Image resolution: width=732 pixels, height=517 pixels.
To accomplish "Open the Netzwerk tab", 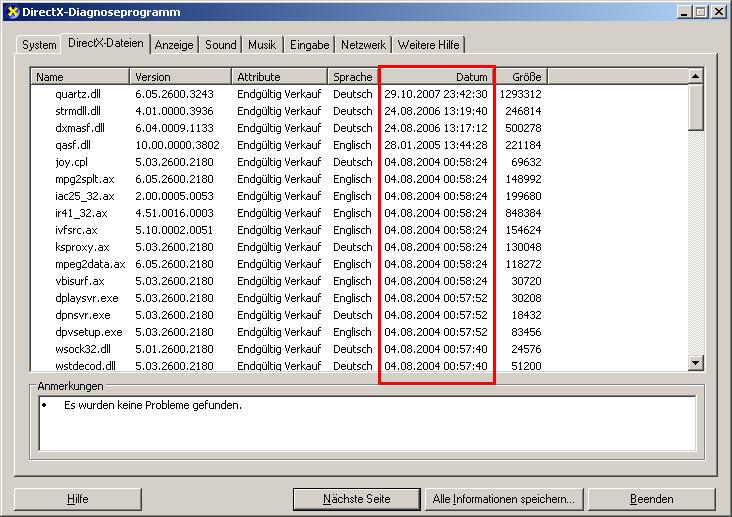I will point(363,45).
